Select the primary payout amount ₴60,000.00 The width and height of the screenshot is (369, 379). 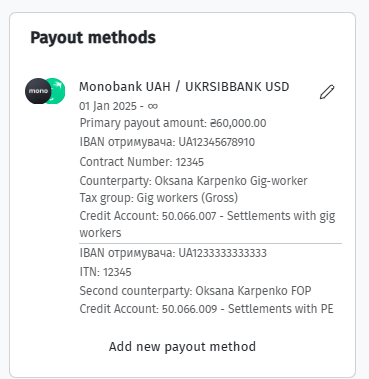tap(238, 123)
